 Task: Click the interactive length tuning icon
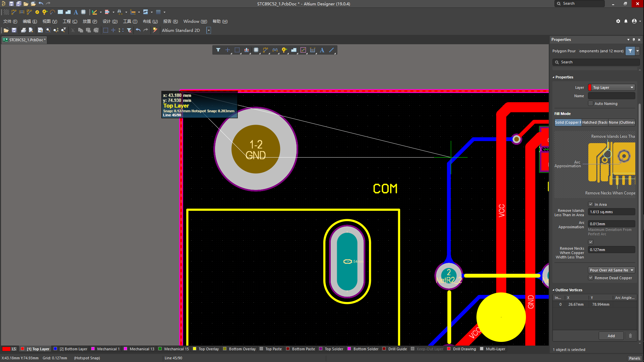click(275, 50)
